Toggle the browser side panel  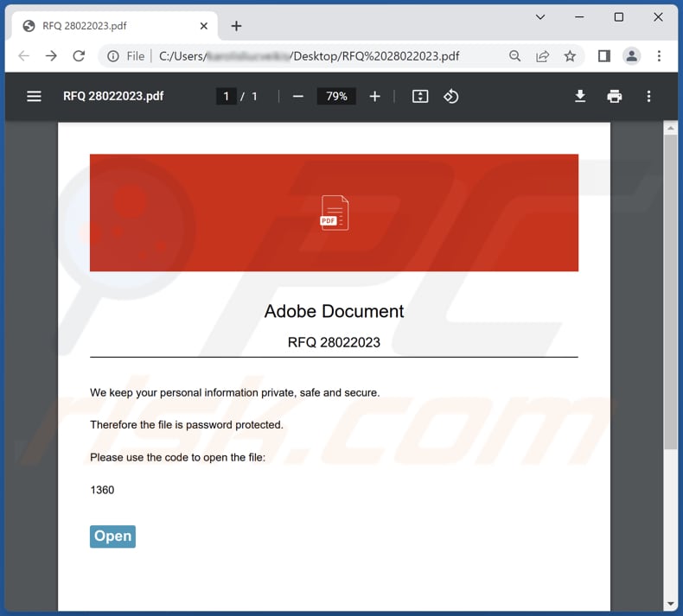coord(603,55)
